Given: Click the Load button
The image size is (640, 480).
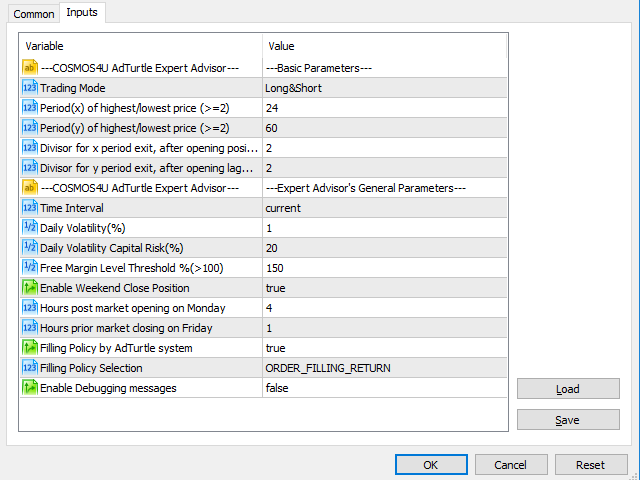Looking at the screenshot, I should click(x=567, y=390).
